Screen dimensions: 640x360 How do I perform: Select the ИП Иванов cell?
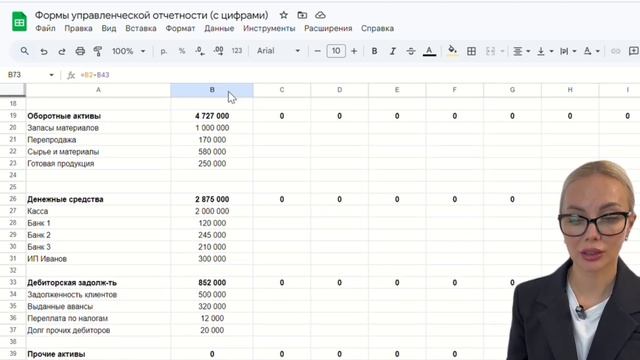point(98,259)
